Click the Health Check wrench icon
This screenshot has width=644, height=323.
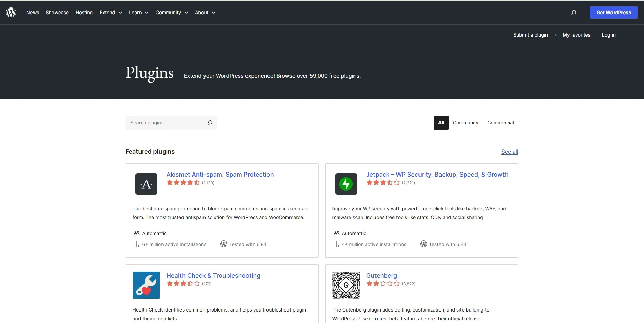tap(146, 285)
